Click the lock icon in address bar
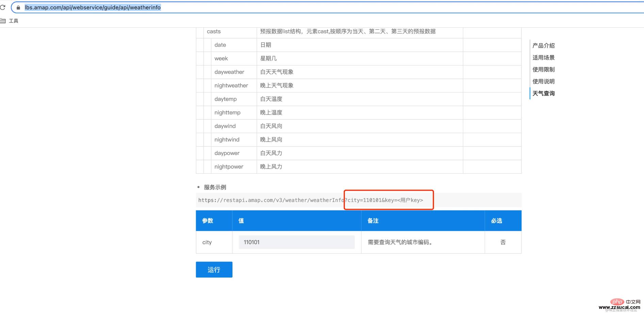Image resolution: width=644 pixels, height=313 pixels. [18, 7]
